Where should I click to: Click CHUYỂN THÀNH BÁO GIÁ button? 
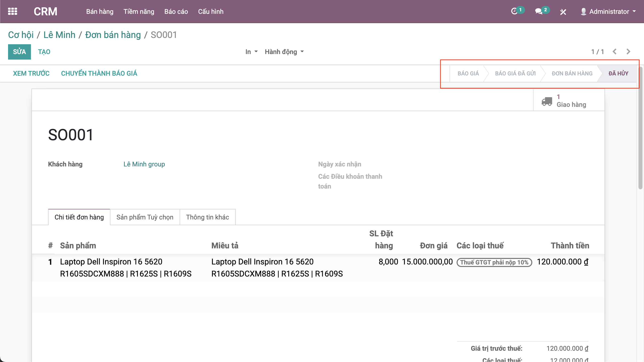(x=99, y=73)
